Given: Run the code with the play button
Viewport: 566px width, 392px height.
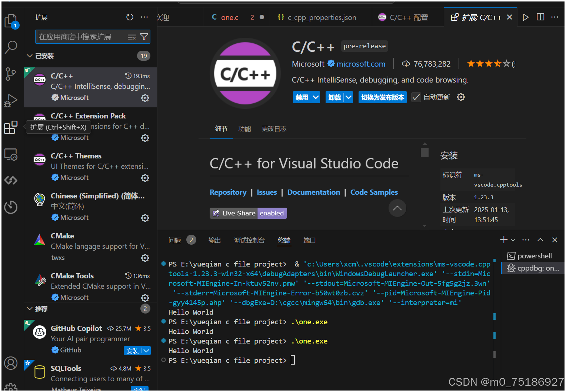Looking at the screenshot, I should pyautogui.click(x=525, y=17).
